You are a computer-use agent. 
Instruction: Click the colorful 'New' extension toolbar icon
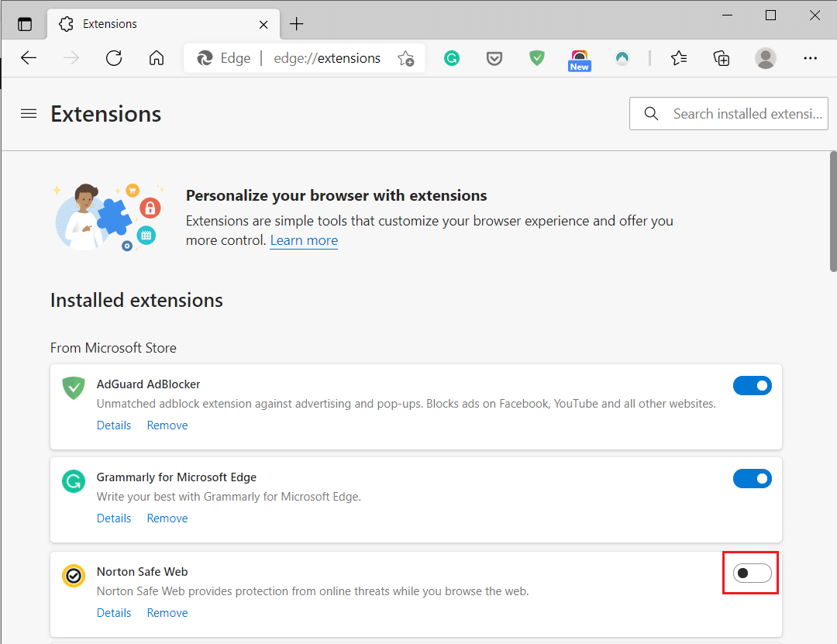pos(579,58)
